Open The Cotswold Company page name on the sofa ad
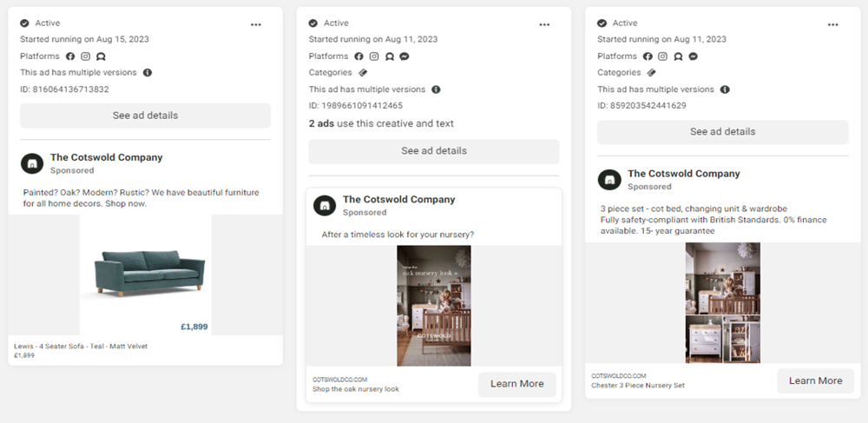Viewport: 868px width, 423px height. (106, 157)
